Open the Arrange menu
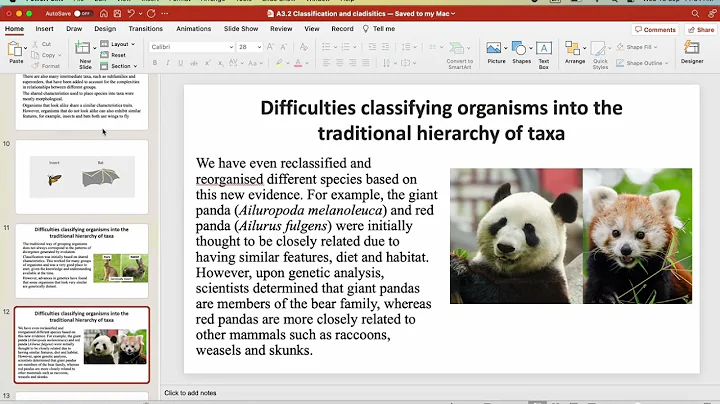 click(x=574, y=53)
